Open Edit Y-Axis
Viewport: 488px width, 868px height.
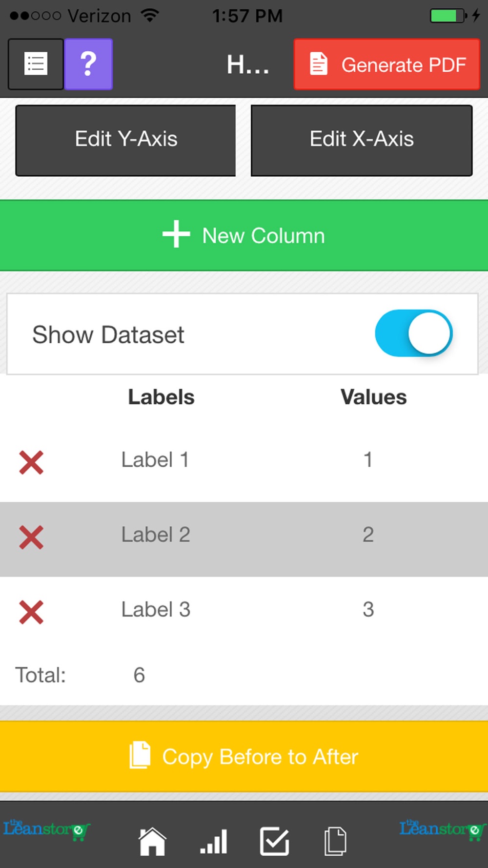126,140
